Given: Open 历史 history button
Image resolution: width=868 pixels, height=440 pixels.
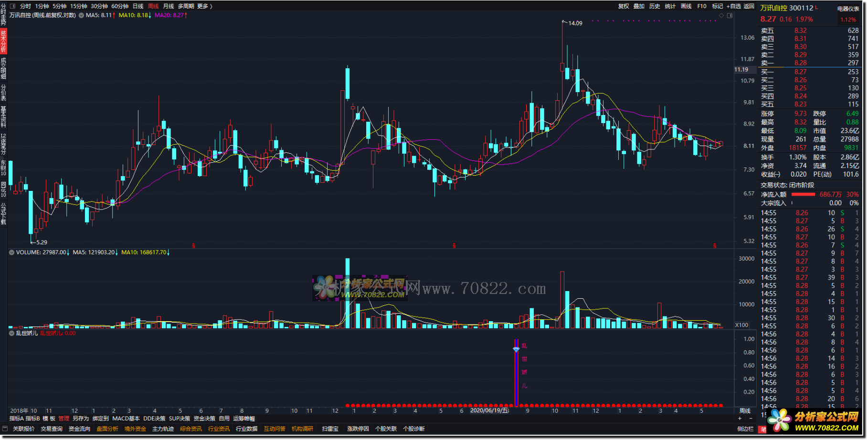Looking at the screenshot, I should [655, 6].
